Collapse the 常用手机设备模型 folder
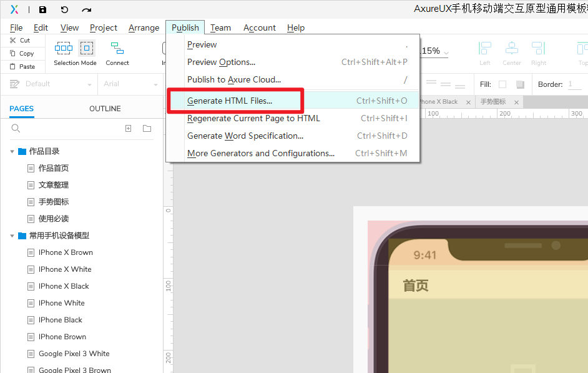Screen dimensions: 588x373 pos(11,236)
